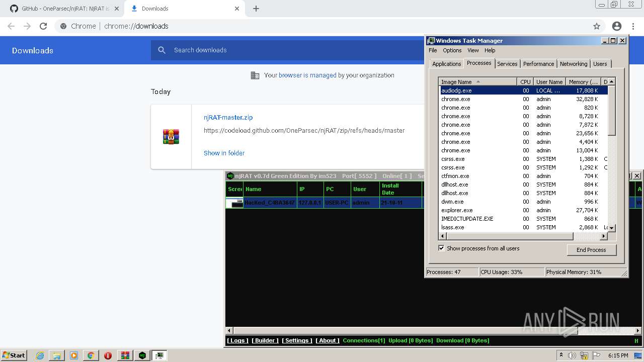
Task: Open the njRAT-master.zip download link
Action: coord(228,117)
